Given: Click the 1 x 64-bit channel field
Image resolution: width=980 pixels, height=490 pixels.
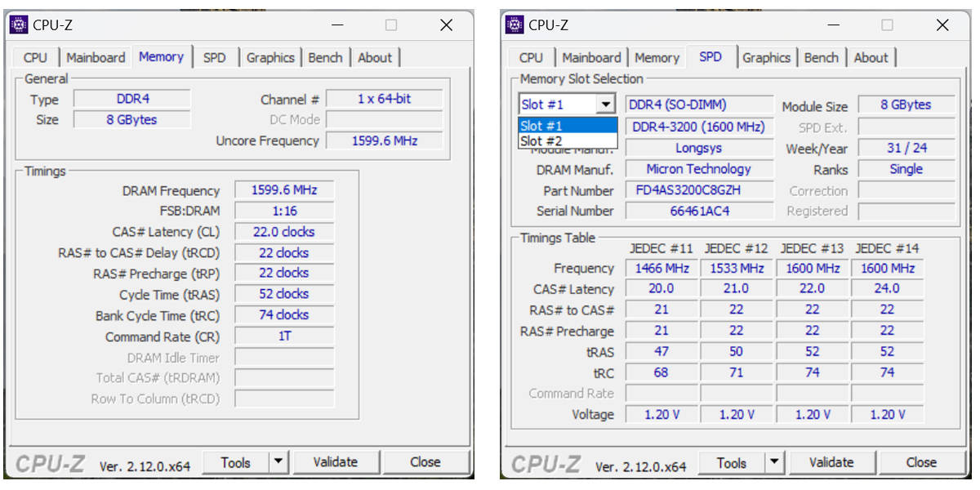Looking at the screenshot, I should tap(384, 99).
